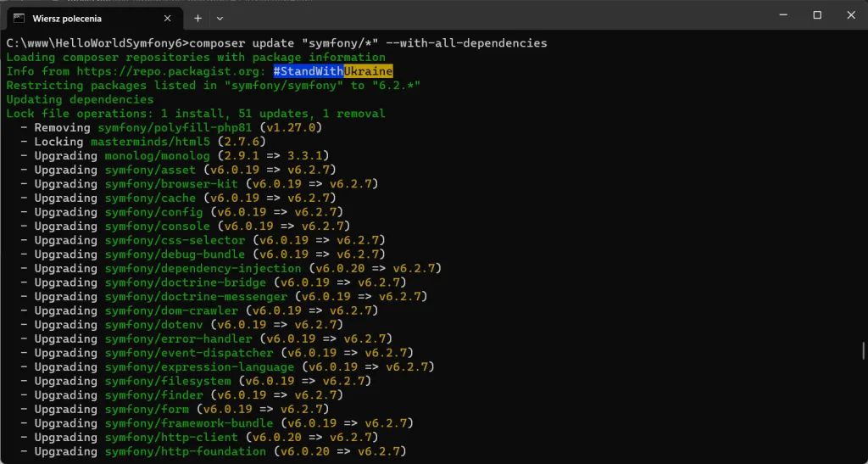
Task: Click symfony/filesystem package name
Action: [168, 381]
